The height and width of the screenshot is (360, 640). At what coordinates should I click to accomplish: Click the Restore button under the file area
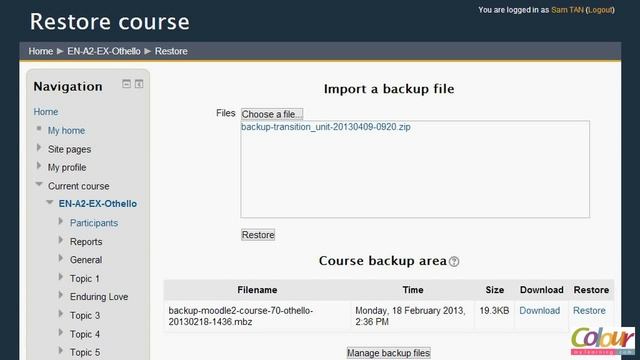tap(258, 235)
